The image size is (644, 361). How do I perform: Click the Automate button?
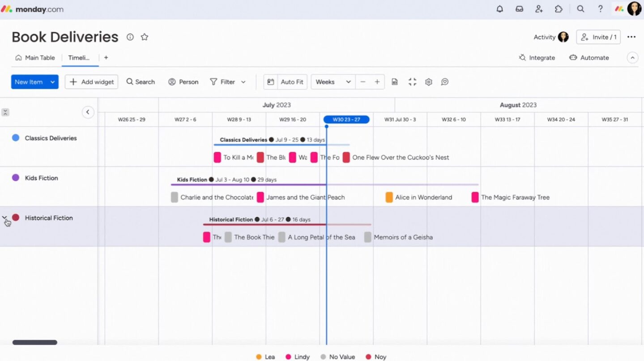(x=589, y=57)
